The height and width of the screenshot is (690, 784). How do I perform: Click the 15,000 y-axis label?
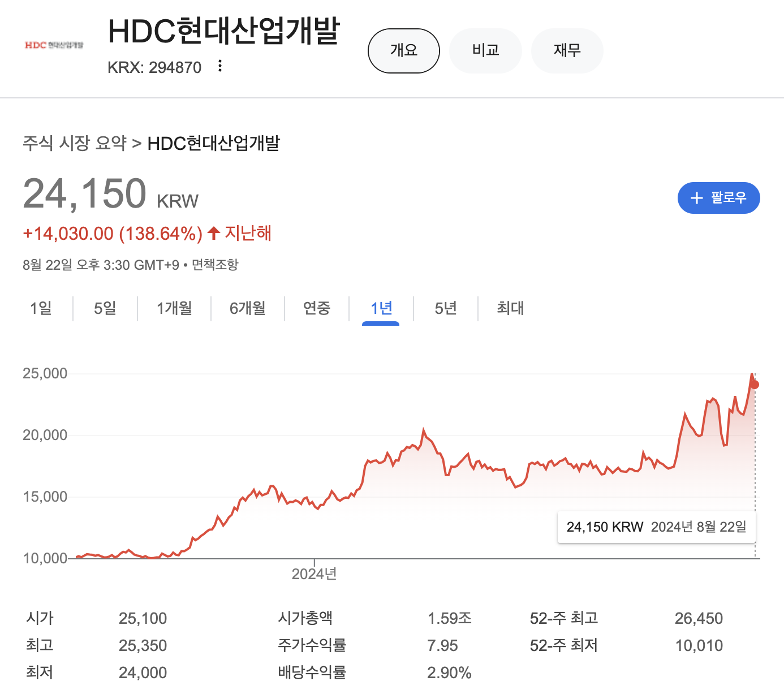45,497
